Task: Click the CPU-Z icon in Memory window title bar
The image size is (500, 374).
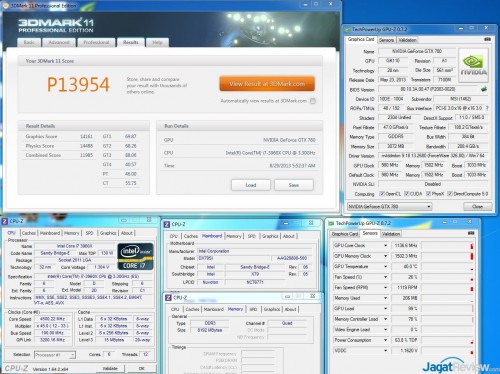Action: 168,297
